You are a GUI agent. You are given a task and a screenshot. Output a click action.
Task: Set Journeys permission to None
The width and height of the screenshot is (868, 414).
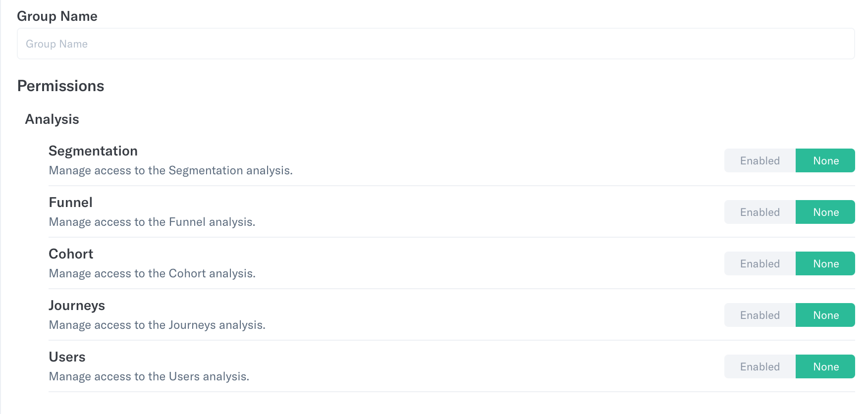825,315
